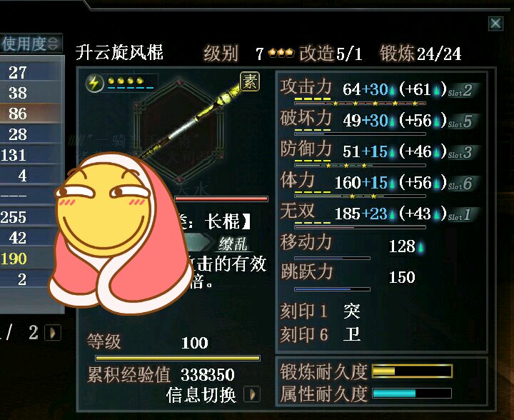Viewport: 514px width, 420px height.
Task: Click the 素 badge on weapon image
Action: (x=250, y=81)
